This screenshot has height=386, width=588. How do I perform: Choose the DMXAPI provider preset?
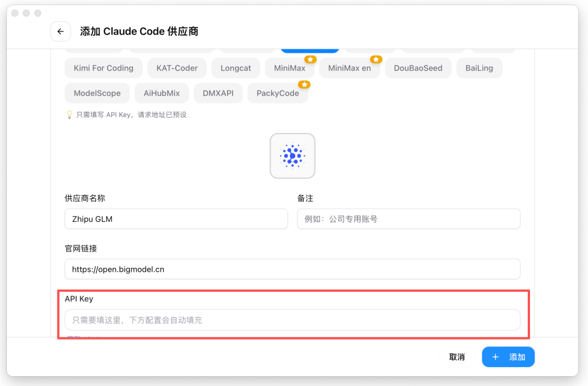pyautogui.click(x=218, y=93)
